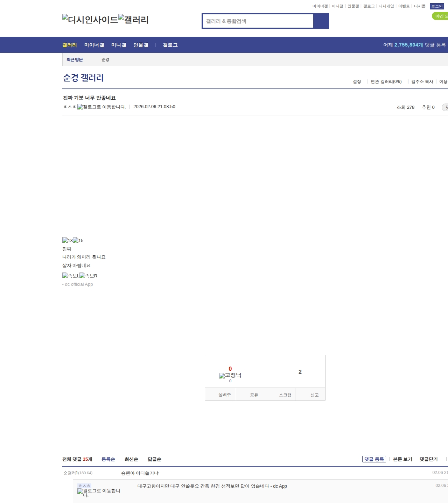
Task: Sort comments by 등록순
Action: pyautogui.click(x=108, y=459)
